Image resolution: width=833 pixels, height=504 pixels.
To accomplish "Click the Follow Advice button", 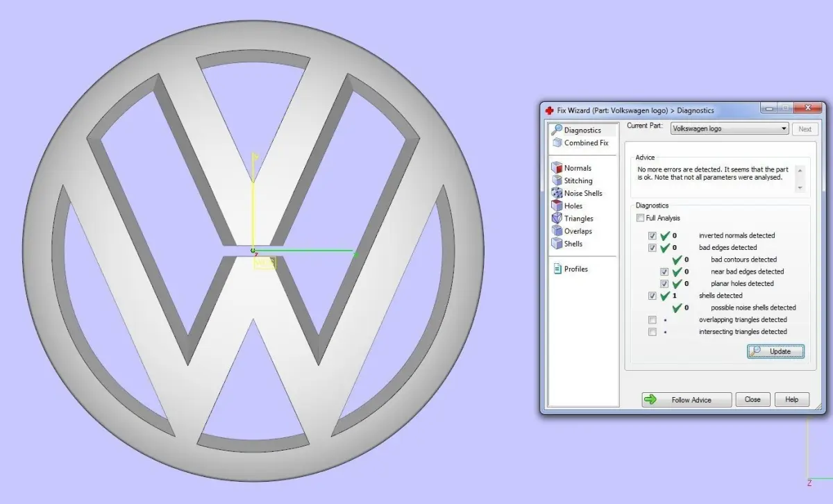I will (687, 400).
